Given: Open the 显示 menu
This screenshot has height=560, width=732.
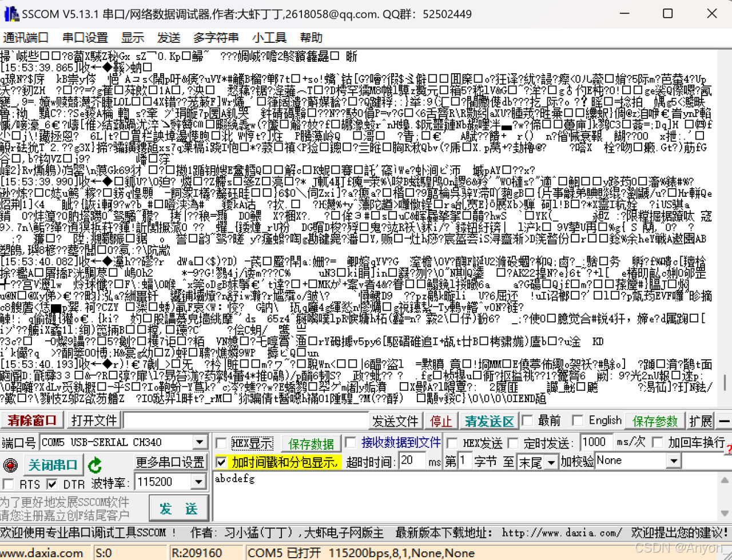Looking at the screenshot, I should click(133, 38).
